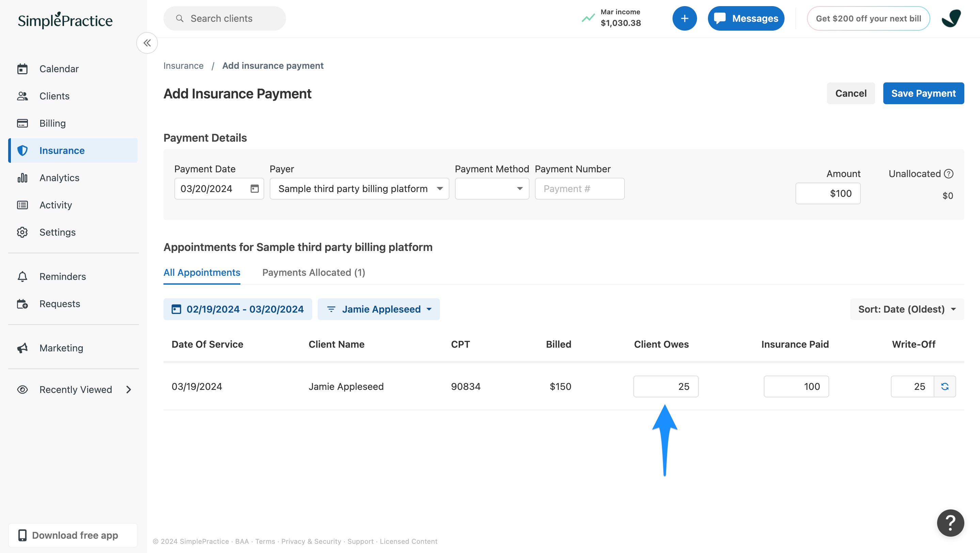
Task: Click the Mar income $1,030.38 amount
Action: 620,23
